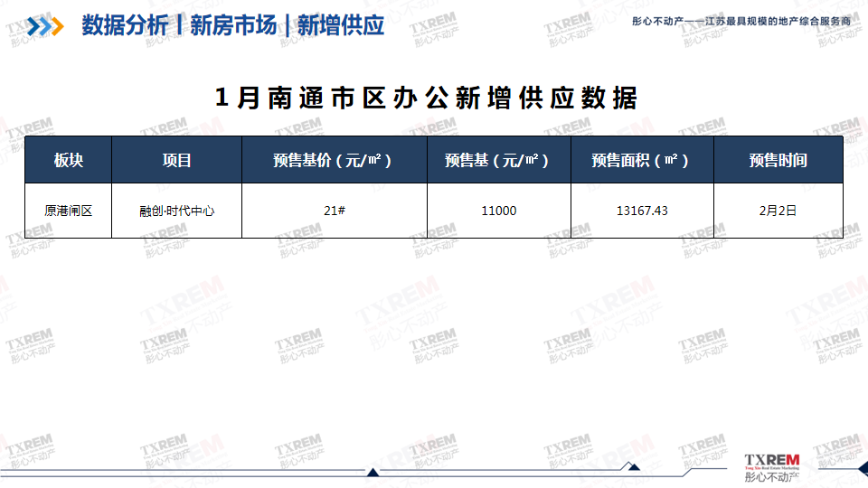Screen dimensions: 868x488
Task: Select the cell 融创·时代中心
Action: click(176, 211)
